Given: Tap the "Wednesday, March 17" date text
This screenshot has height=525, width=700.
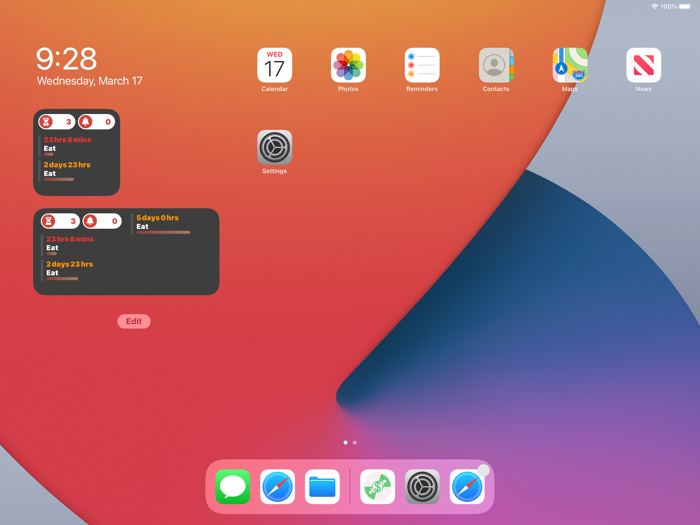Looking at the screenshot, I should pyautogui.click(x=89, y=81).
